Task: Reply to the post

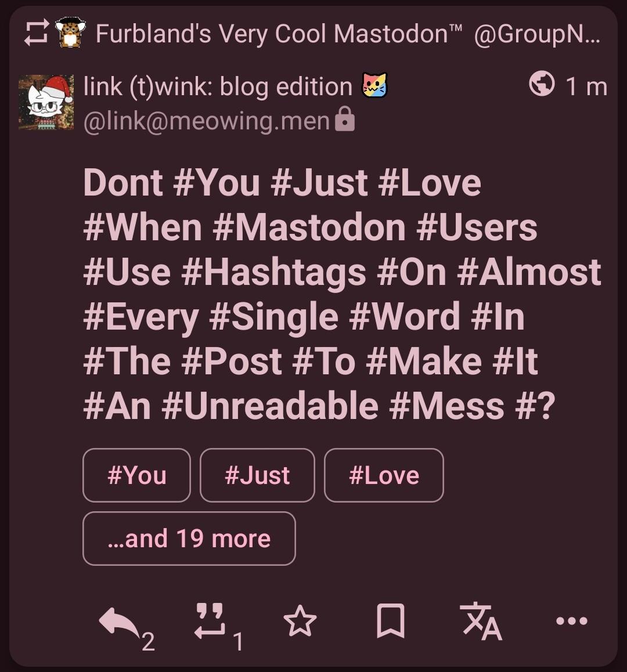Action: 120,623
